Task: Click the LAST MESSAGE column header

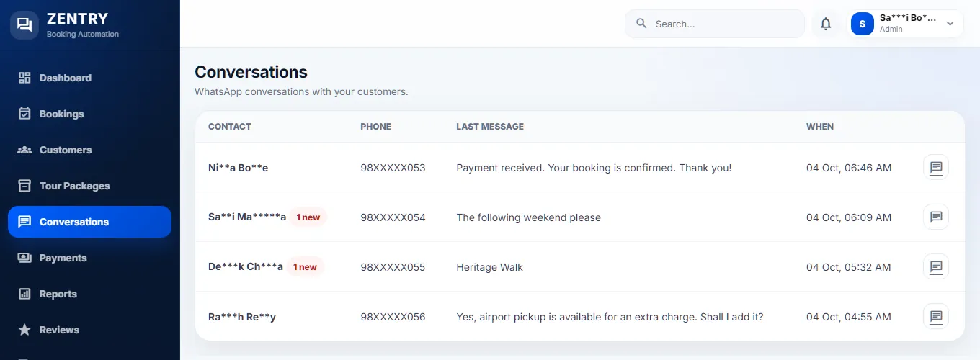Action: 490,126
